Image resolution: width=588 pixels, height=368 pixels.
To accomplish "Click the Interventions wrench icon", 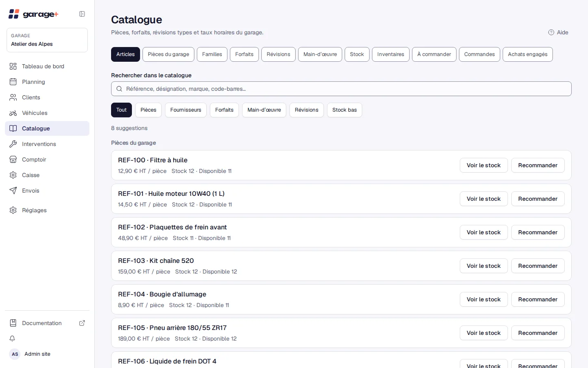I will point(13,144).
